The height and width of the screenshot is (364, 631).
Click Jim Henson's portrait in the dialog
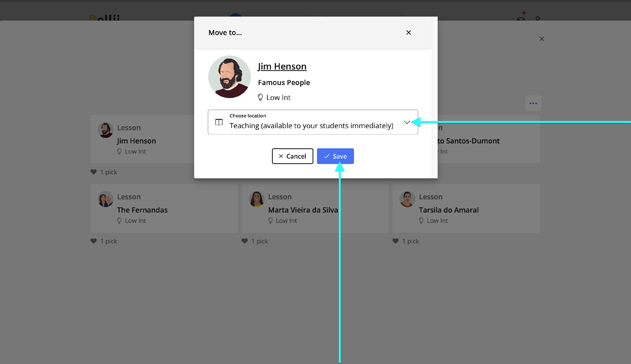229,77
